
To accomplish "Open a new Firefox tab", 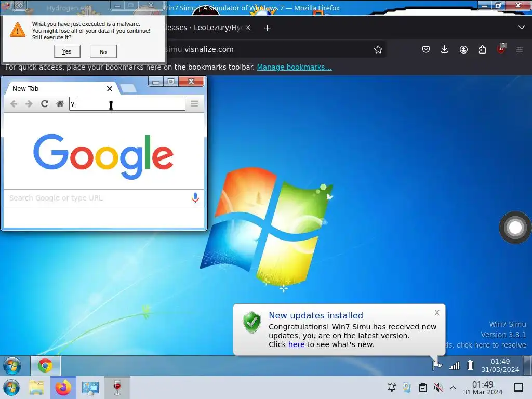I will [268, 28].
